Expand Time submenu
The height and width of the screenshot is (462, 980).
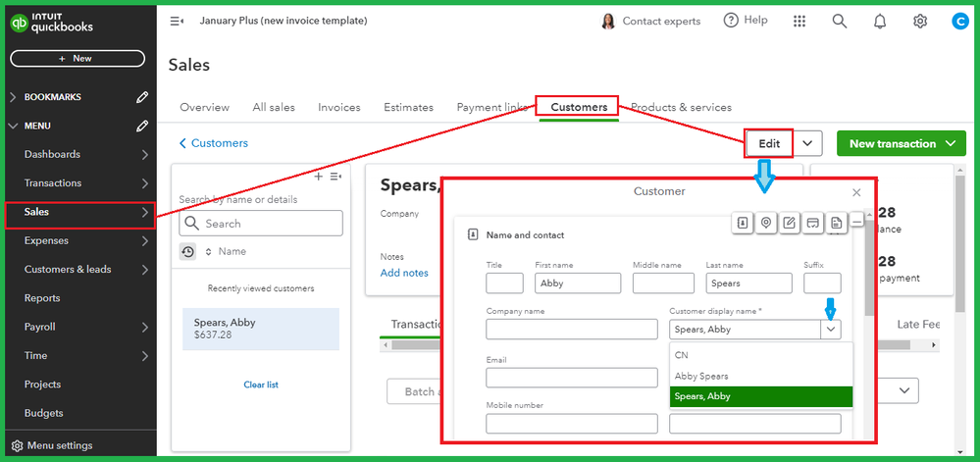point(145,356)
